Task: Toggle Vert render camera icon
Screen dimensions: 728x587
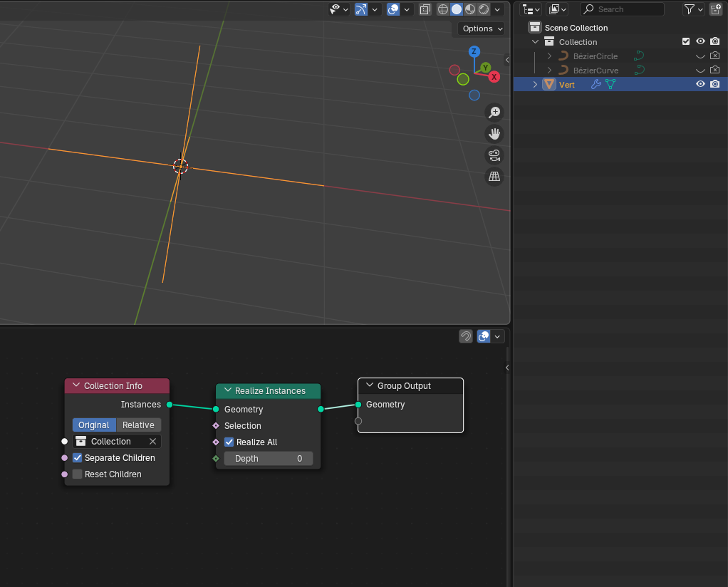Action: click(715, 84)
